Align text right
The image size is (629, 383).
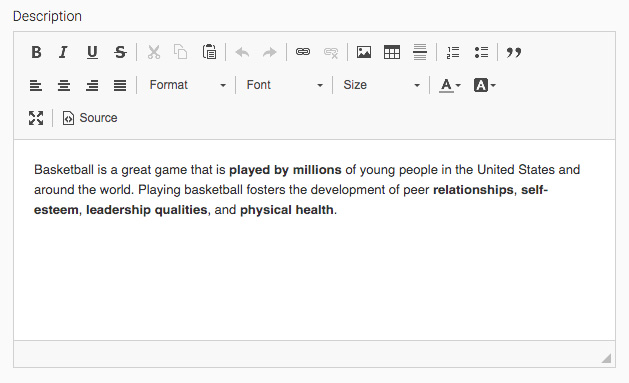tap(92, 85)
